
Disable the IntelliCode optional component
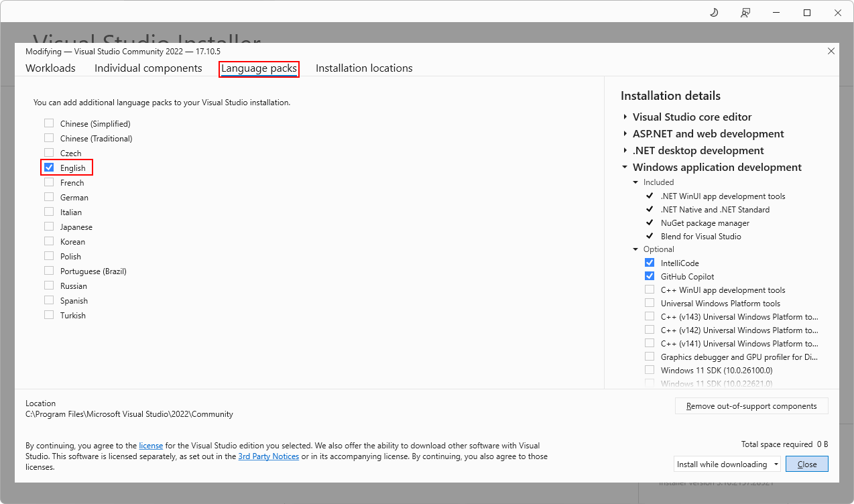pos(649,262)
